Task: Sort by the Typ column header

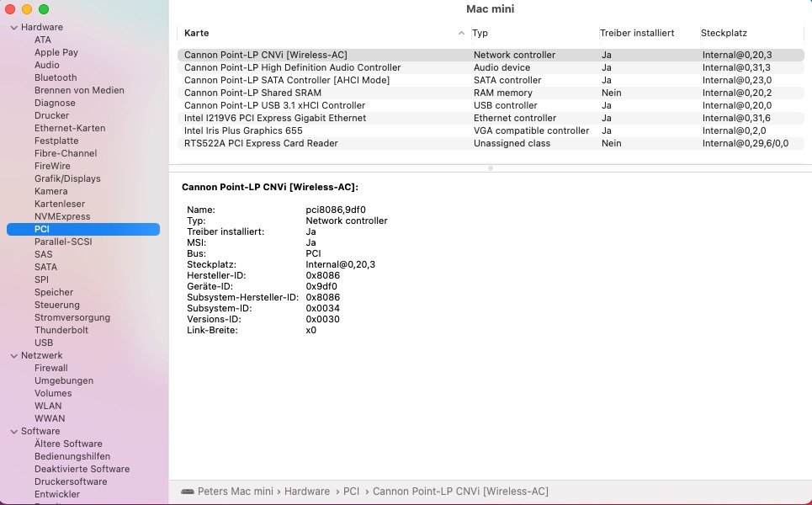Action: 480,33
